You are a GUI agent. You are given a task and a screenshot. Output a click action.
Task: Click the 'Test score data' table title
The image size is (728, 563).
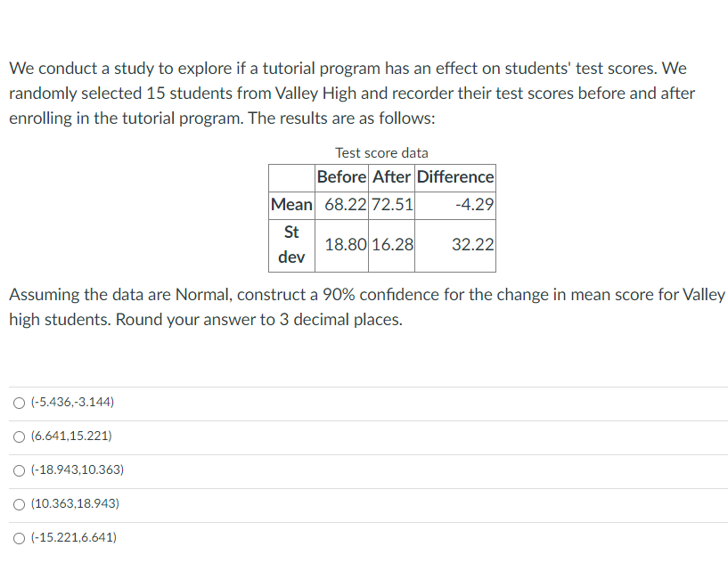[x=381, y=152]
